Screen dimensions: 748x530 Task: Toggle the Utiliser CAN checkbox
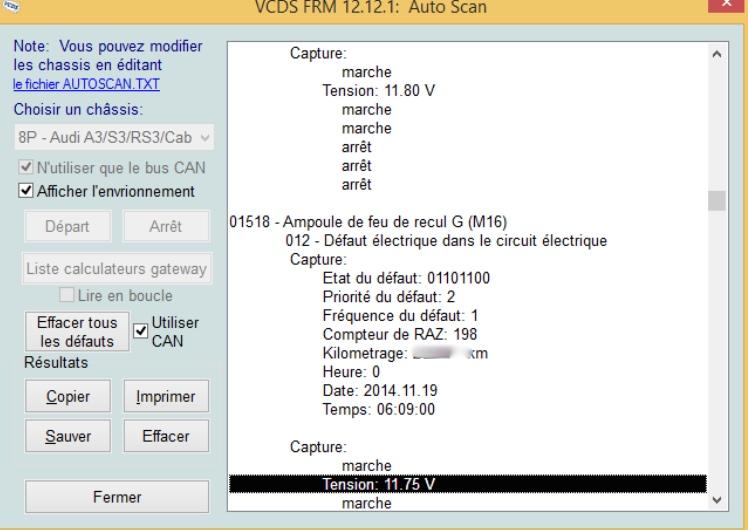[x=140, y=331]
